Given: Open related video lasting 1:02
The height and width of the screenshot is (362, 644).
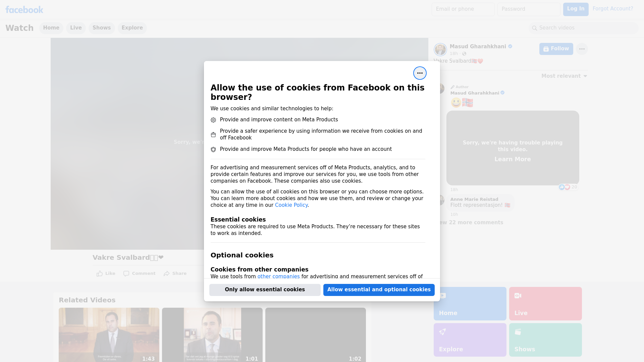Looking at the screenshot, I should [316, 335].
